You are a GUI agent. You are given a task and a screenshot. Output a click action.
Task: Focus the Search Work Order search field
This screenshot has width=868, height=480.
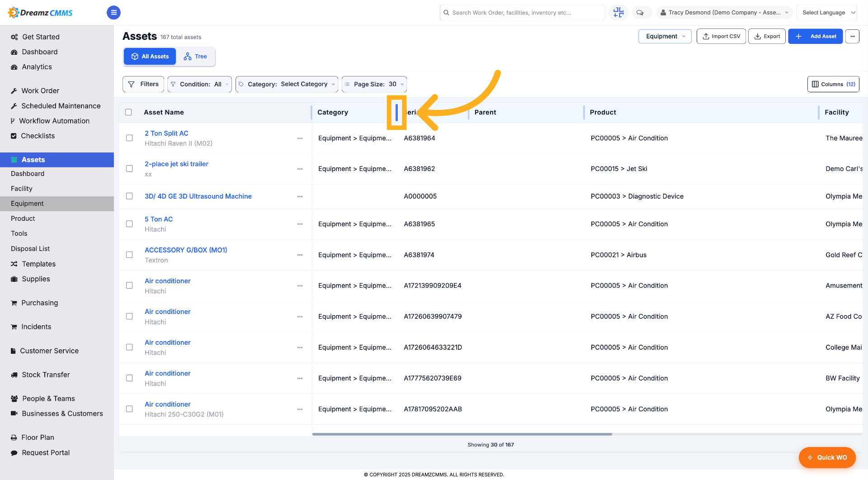pos(522,13)
